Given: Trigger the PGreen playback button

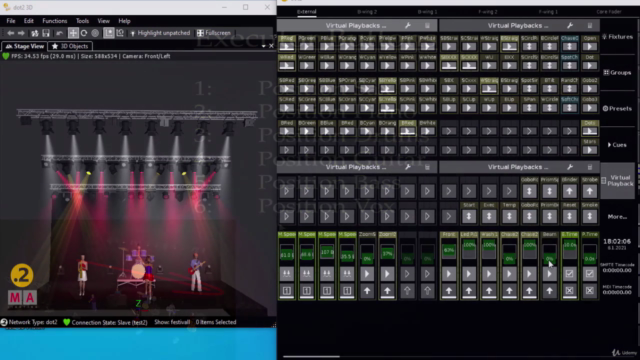Looking at the screenshot, I should 307,44.
